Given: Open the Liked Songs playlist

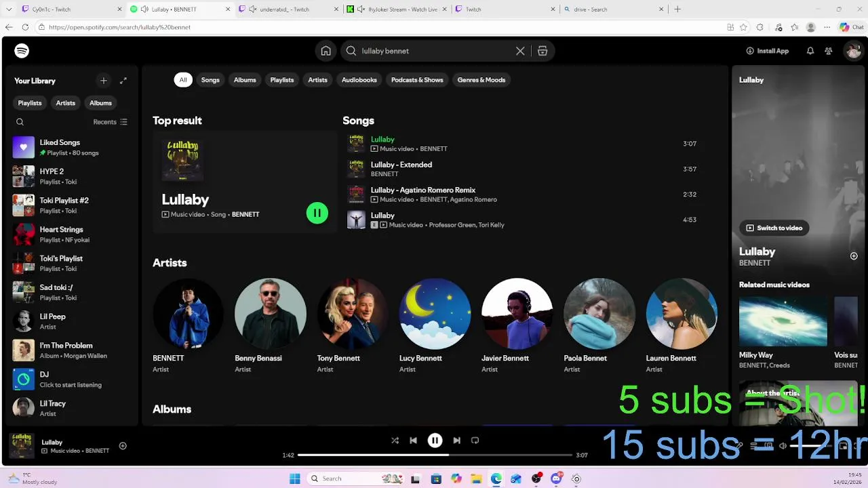Looking at the screenshot, I should (72, 147).
